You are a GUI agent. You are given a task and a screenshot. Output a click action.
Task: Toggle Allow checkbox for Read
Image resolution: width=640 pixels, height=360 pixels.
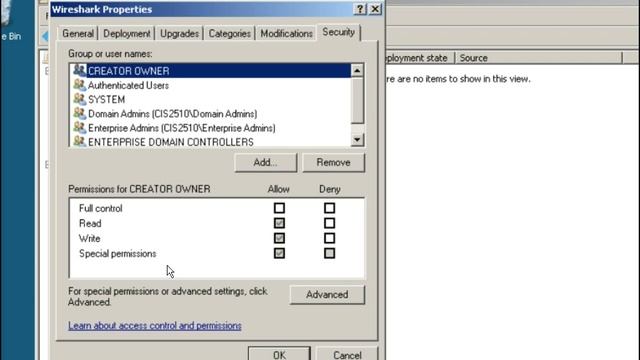[279, 223]
